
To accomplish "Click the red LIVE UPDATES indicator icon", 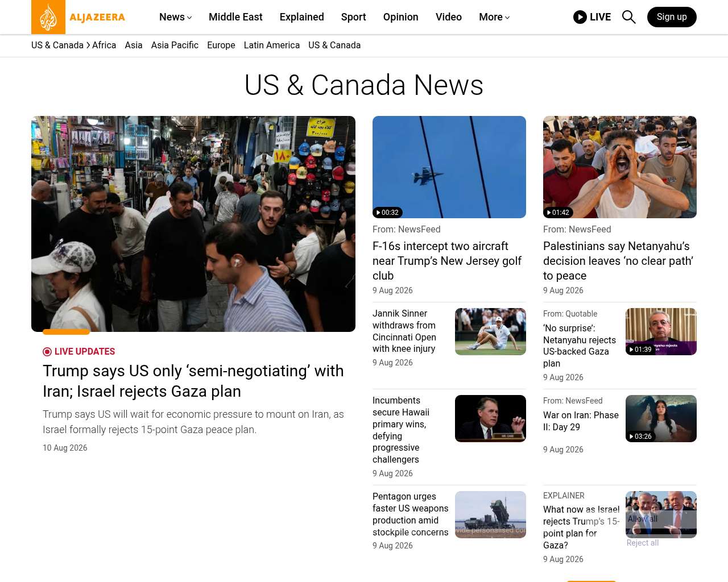I will point(47,352).
